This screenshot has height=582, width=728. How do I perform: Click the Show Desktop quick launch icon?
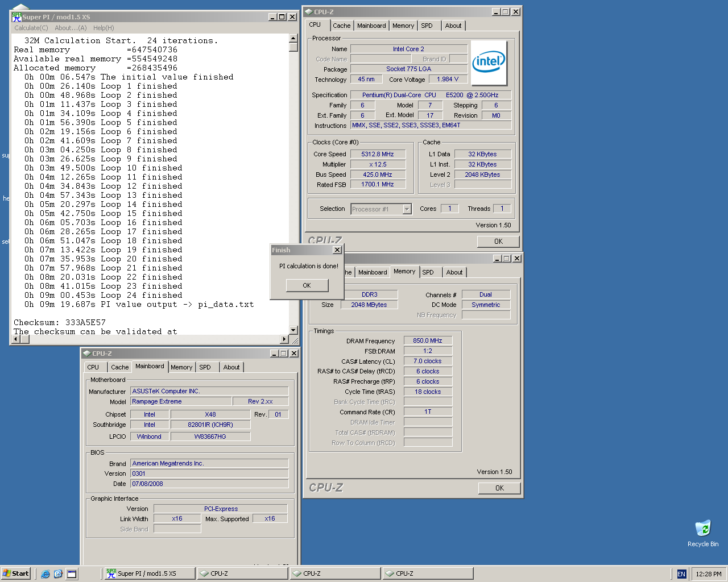(x=72, y=573)
